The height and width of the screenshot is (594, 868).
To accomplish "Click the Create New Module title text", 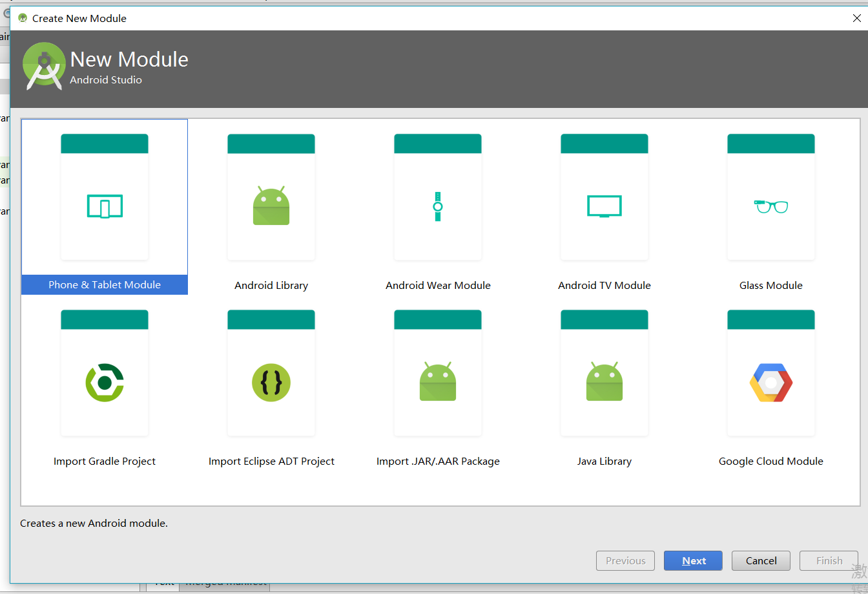I will coord(79,19).
